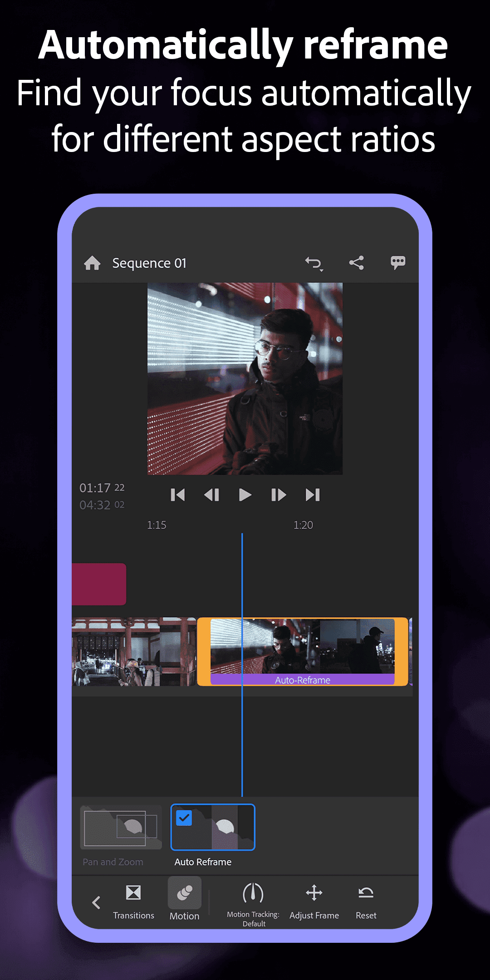490x980 pixels.
Task: Select the Motion tool
Action: [185, 899]
